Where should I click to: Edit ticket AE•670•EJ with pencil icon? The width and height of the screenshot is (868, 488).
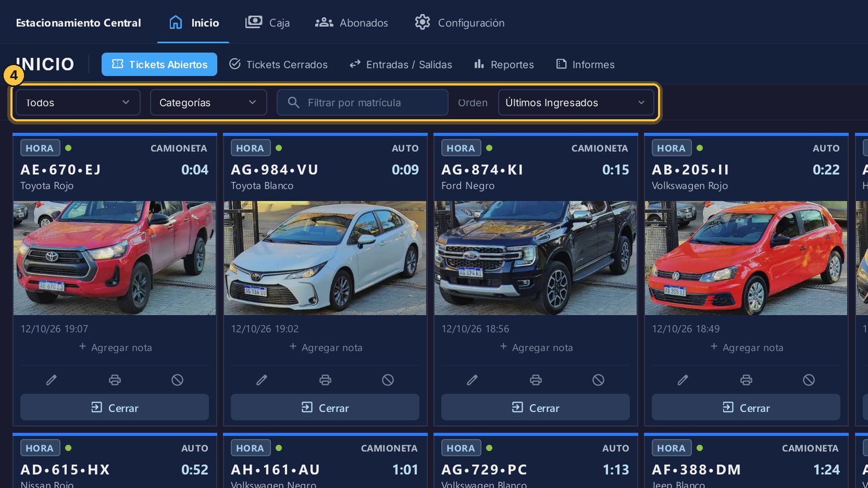pos(52,380)
